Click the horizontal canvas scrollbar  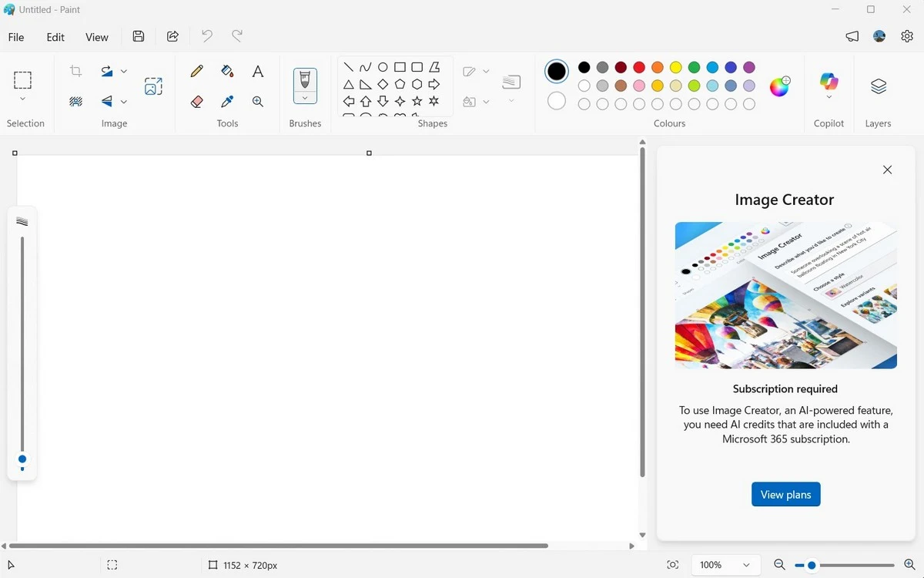coord(279,546)
